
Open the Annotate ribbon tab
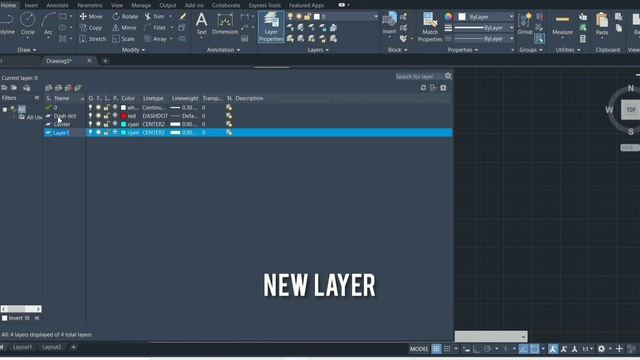(57, 5)
